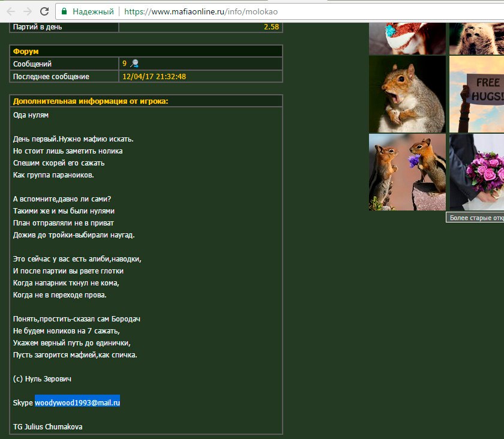
Task: Click the 'TG Julius Chumakova' text line
Action: pos(48,426)
